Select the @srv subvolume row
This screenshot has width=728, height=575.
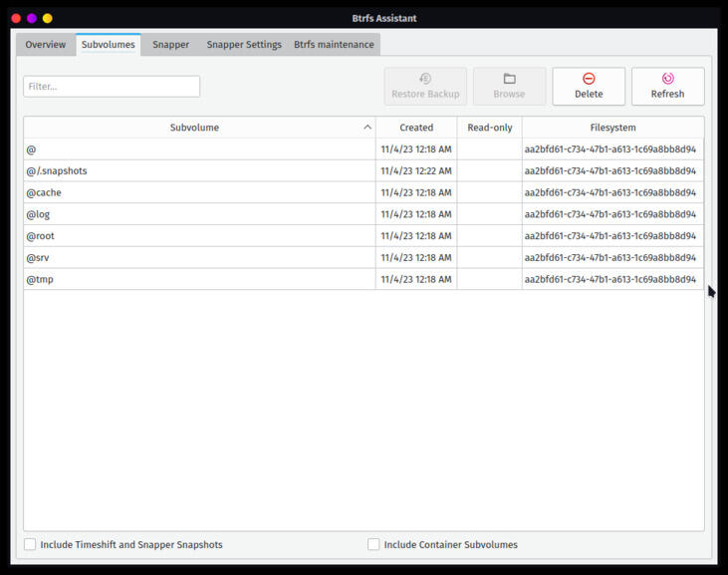point(364,257)
